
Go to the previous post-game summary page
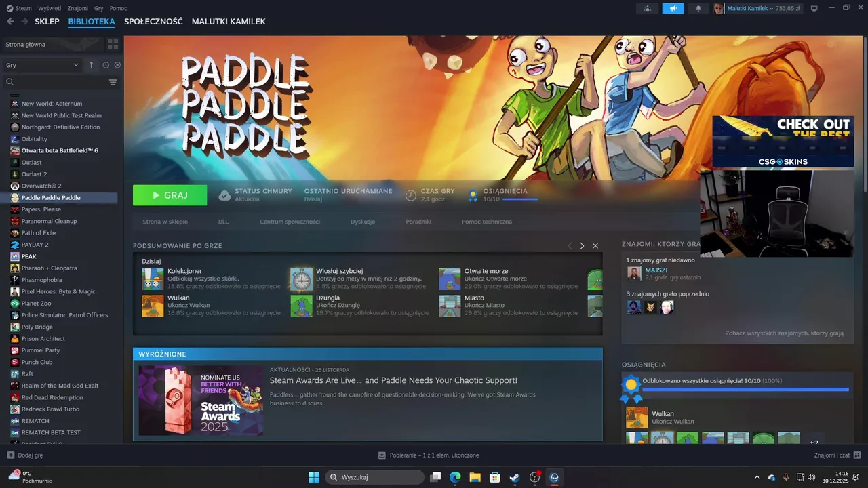[x=570, y=245]
